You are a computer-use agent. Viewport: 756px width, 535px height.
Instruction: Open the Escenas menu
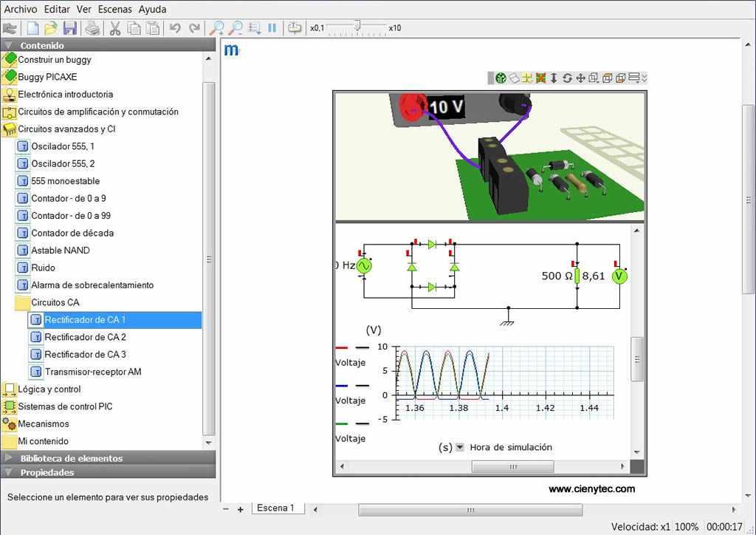[x=114, y=9]
